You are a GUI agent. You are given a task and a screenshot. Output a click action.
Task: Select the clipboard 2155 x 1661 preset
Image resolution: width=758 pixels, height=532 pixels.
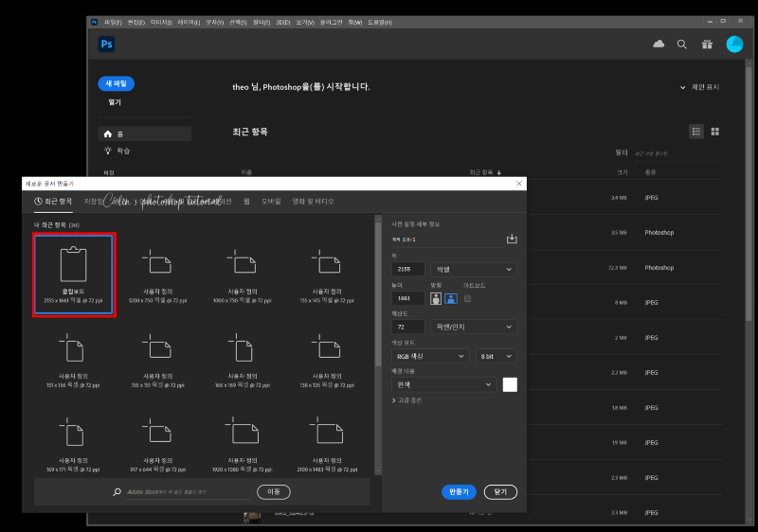(x=74, y=275)
